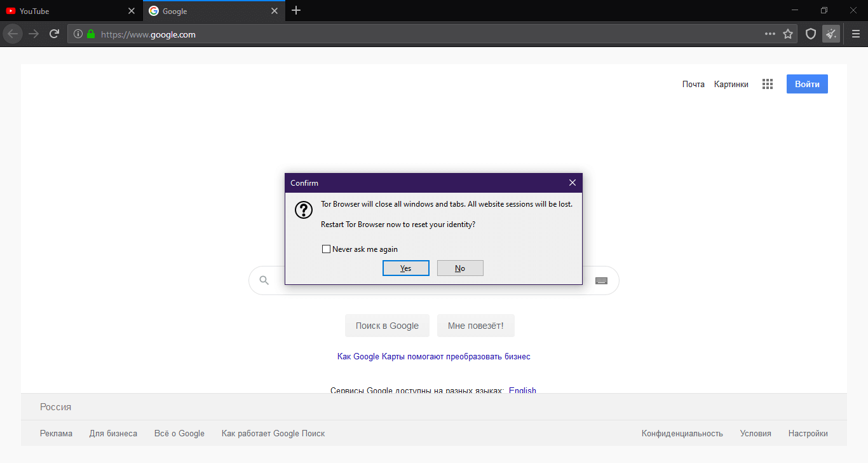Close the Google tab
868x463 pixels.
(275, 11)
